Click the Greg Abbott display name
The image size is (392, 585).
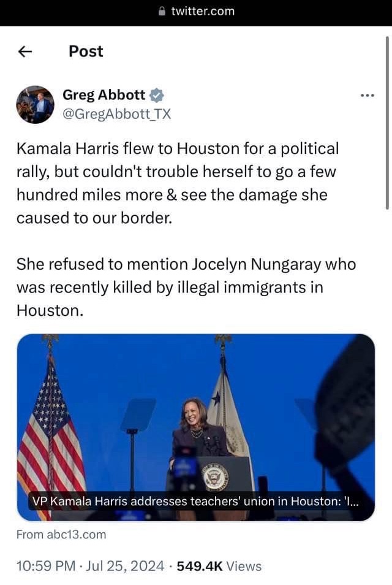[104, 95]
